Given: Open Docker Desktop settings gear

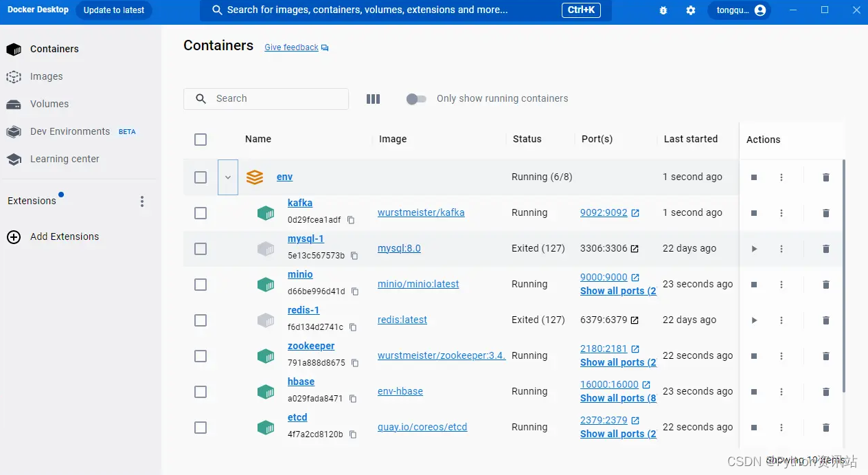Looking at the screenshot, I should click(691, 10).
